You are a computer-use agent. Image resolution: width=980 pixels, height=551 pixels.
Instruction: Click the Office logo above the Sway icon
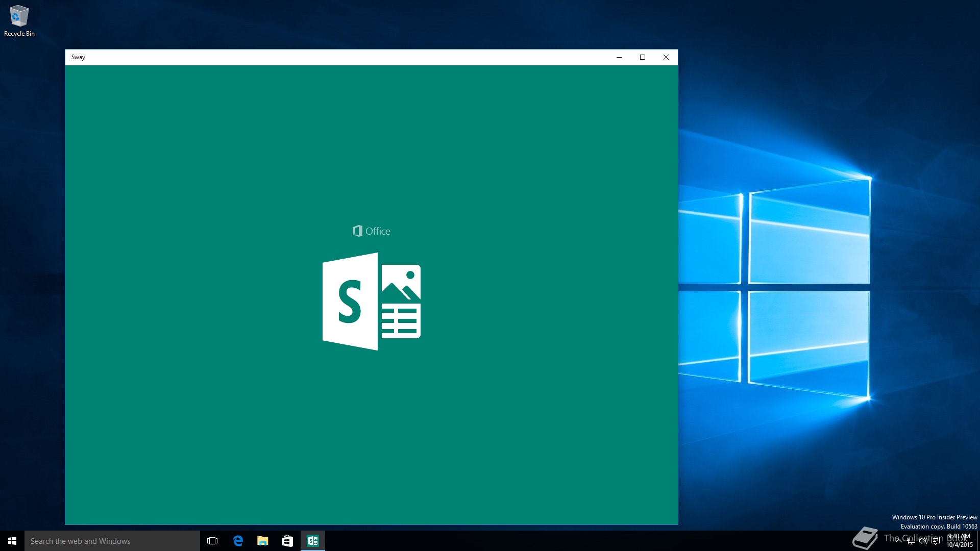(371, 231)
